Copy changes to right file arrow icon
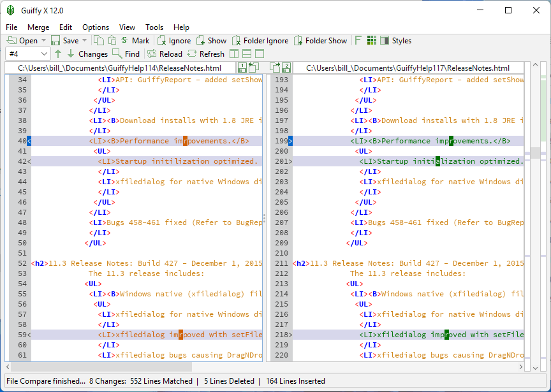 275,68
